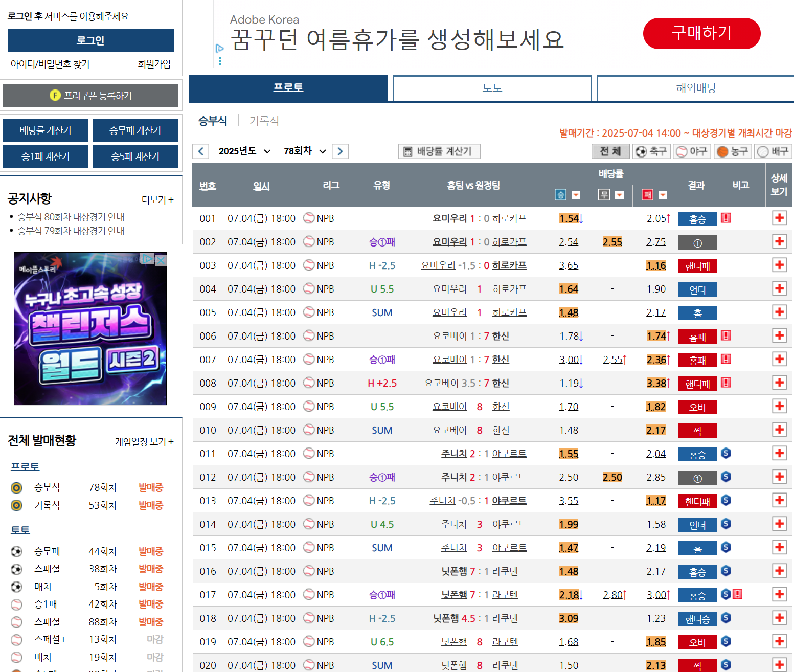Screen dimensions: 794x672
Task: Switch to the 토토 tab
Action: click(x=492, y=88)
